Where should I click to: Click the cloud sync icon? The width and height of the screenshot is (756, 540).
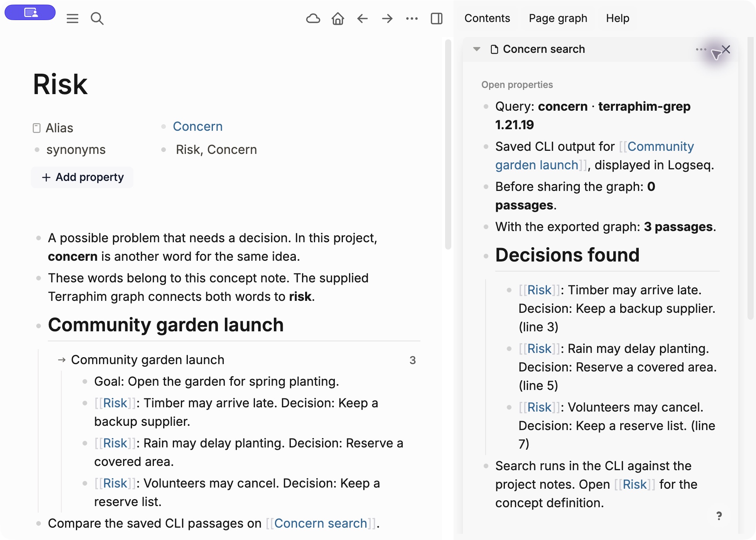click(x=313, y=19)
